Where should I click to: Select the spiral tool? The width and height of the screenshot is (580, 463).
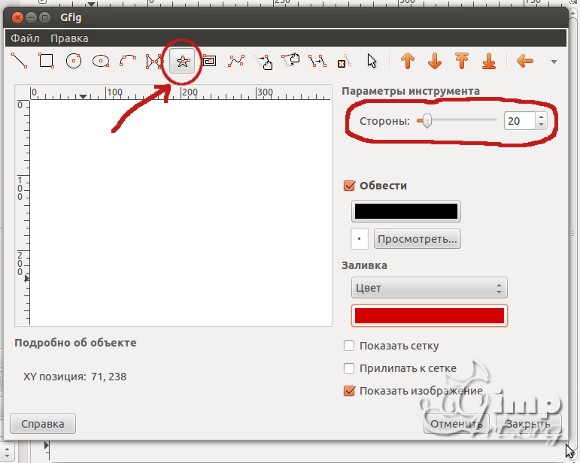[x=209, y=61]
